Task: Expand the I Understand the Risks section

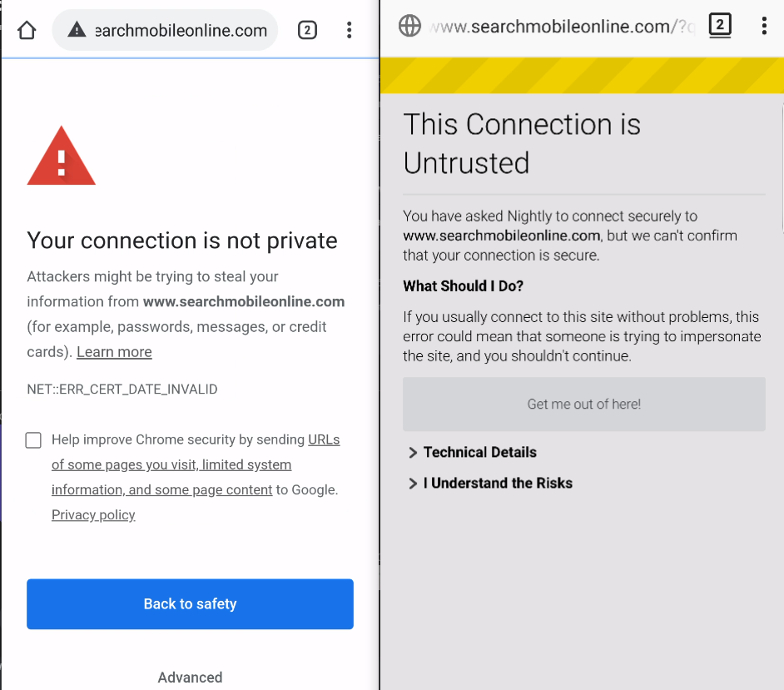Action: pyautogui.click(x=498, y=483)
